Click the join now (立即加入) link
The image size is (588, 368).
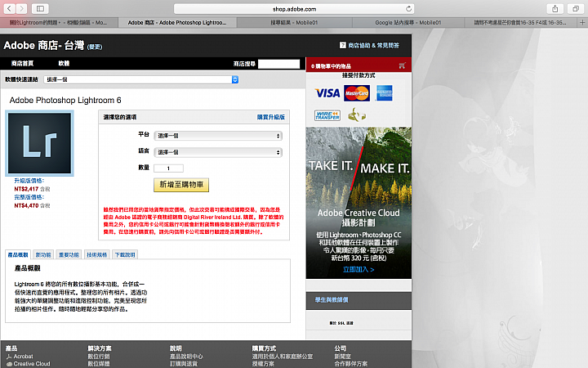(359, 270)
